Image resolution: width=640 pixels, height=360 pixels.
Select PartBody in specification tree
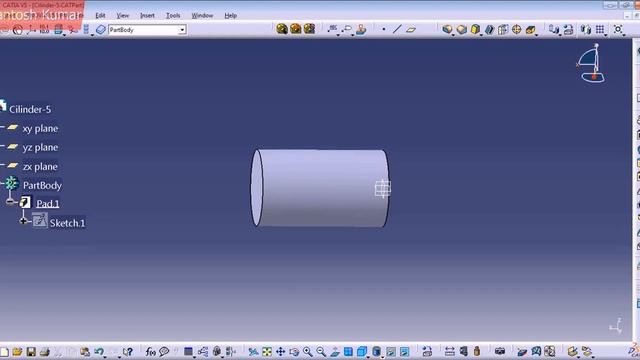[42, 185]
